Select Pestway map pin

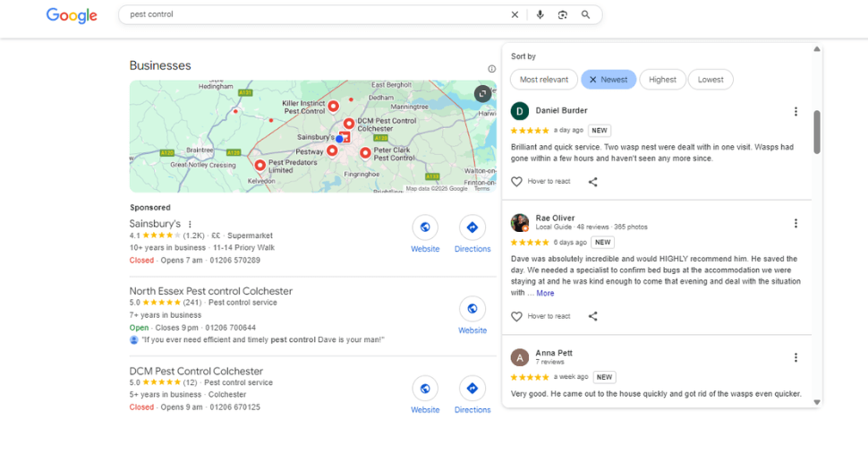pos(332,150)
